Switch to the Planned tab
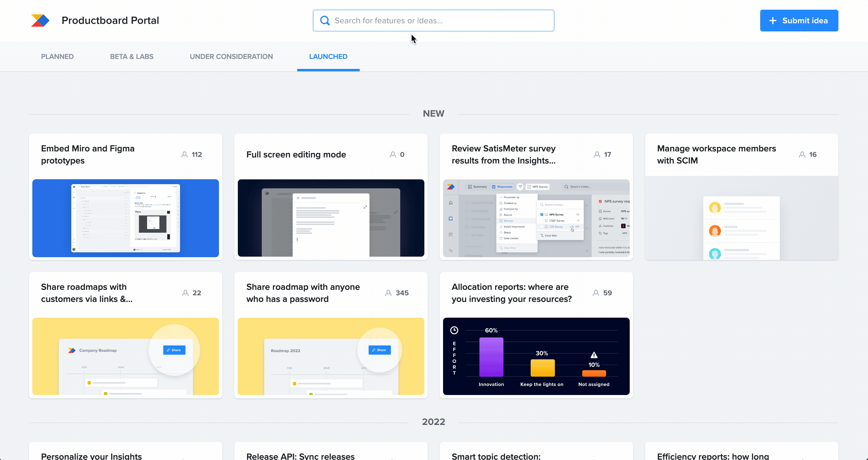Viewport: 868px width, 460px height. (57, 56)
